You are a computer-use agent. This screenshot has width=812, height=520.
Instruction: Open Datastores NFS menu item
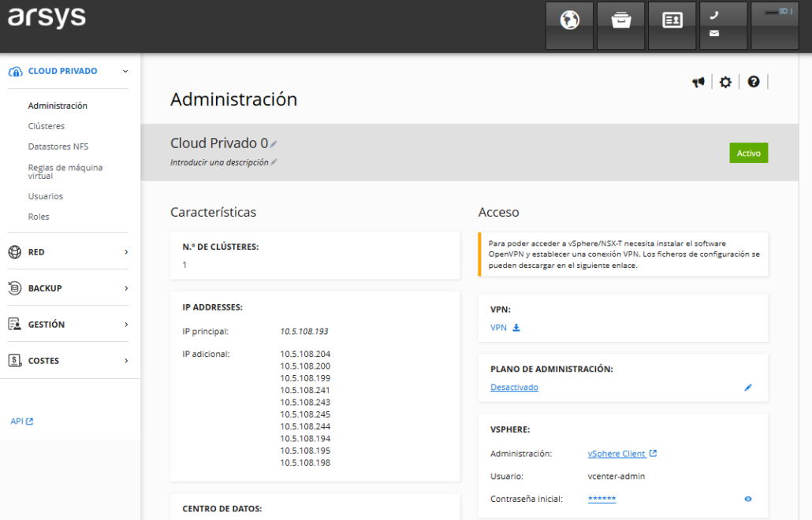[x=58, y=147]
